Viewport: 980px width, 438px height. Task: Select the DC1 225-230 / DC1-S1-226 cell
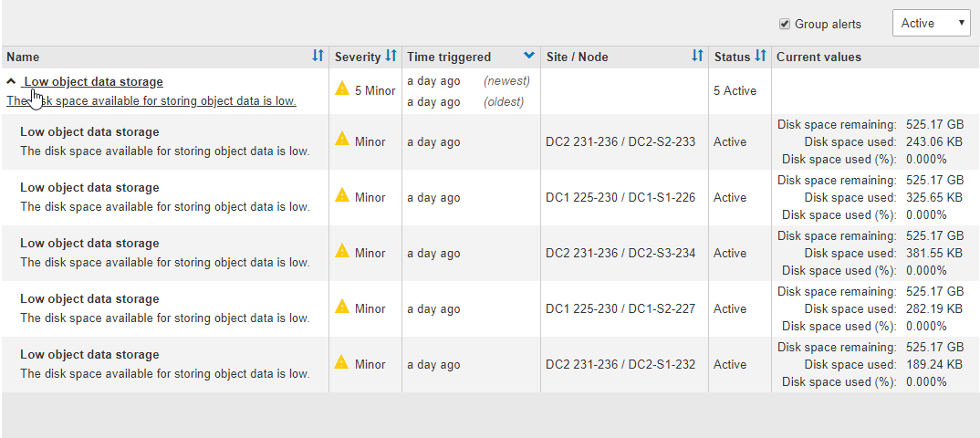pyautogui.click(x=620, y=197)
